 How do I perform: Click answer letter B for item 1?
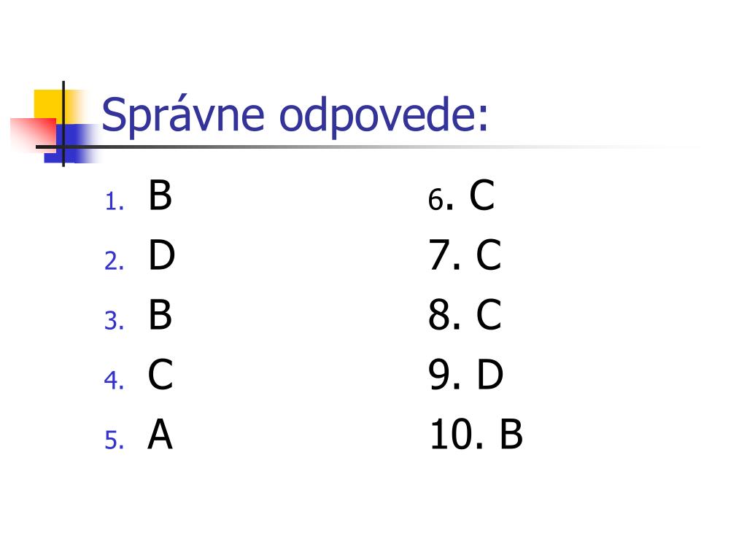[160, 195]
